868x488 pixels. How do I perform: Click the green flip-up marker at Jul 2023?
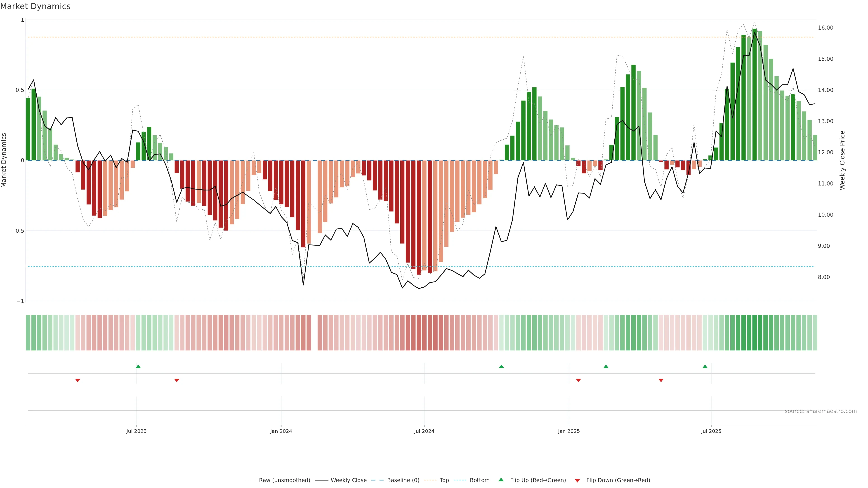(138, 366)
